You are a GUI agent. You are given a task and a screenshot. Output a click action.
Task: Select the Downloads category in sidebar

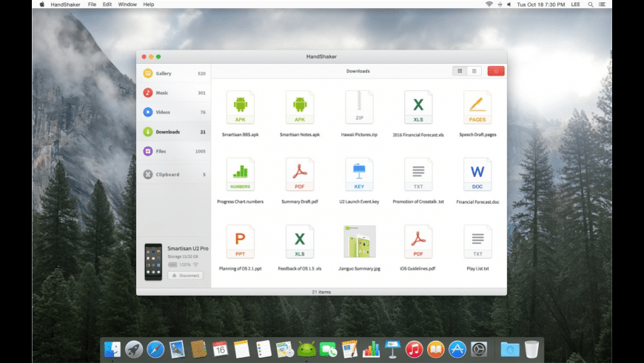(174, 132)
